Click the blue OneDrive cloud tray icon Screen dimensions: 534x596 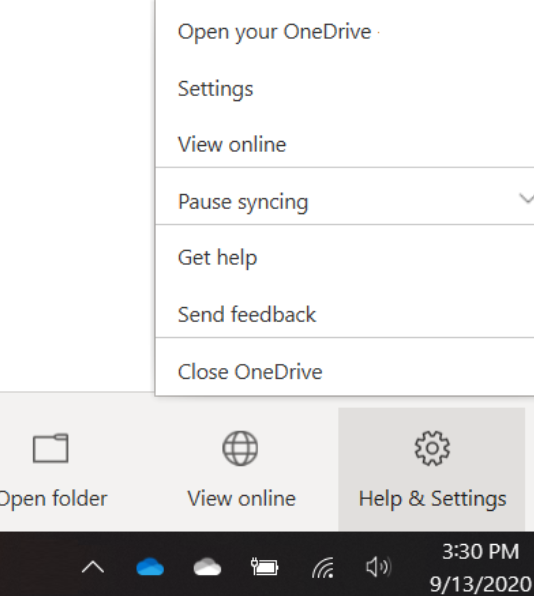[150, 567]
